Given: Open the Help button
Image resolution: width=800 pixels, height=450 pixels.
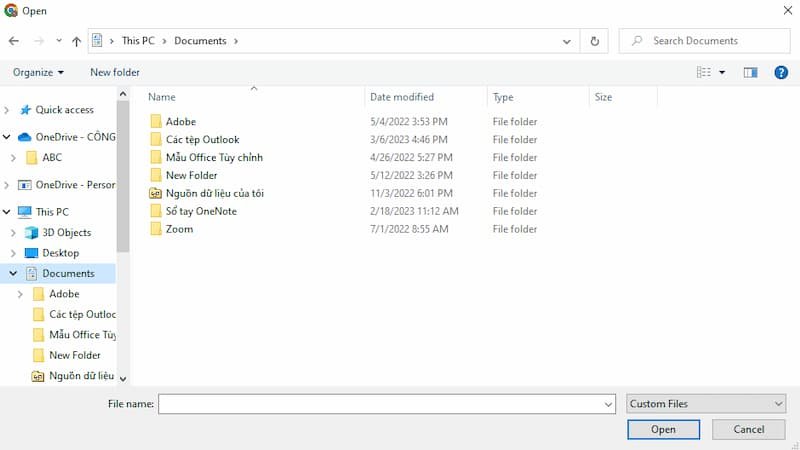Looking at the screenshot, I should (x=781, y=72).
